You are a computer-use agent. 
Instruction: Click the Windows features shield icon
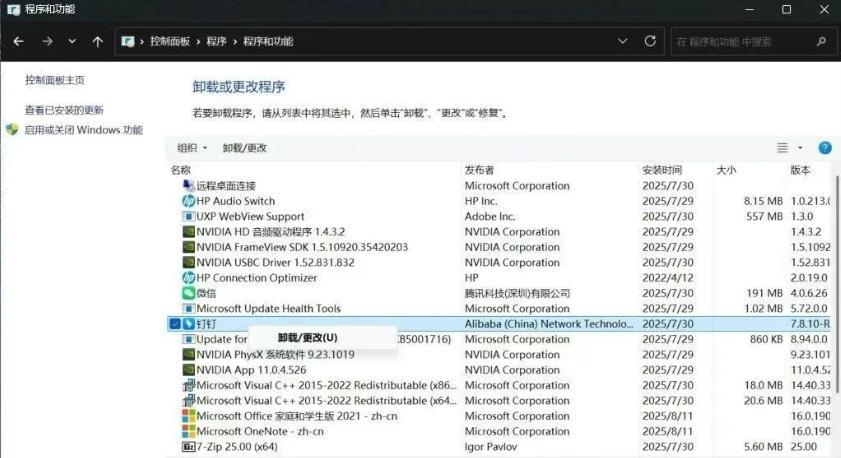coord(12,130)
